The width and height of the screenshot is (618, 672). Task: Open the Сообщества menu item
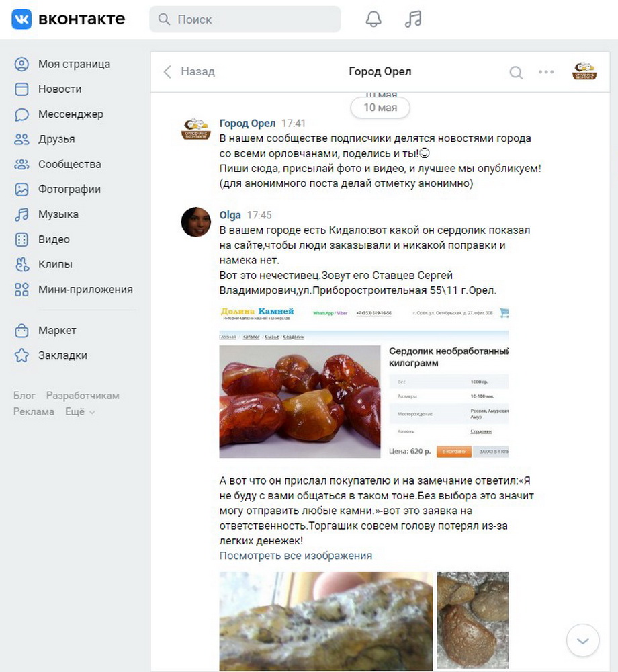(70, 165)
